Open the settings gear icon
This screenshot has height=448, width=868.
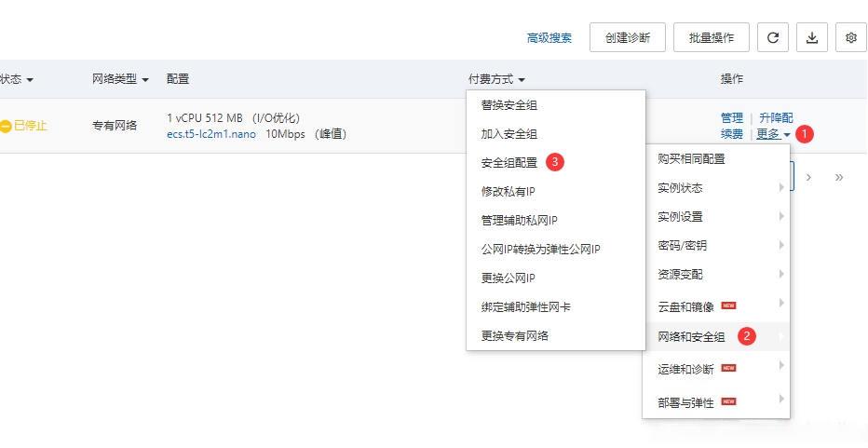coord(850,38)
